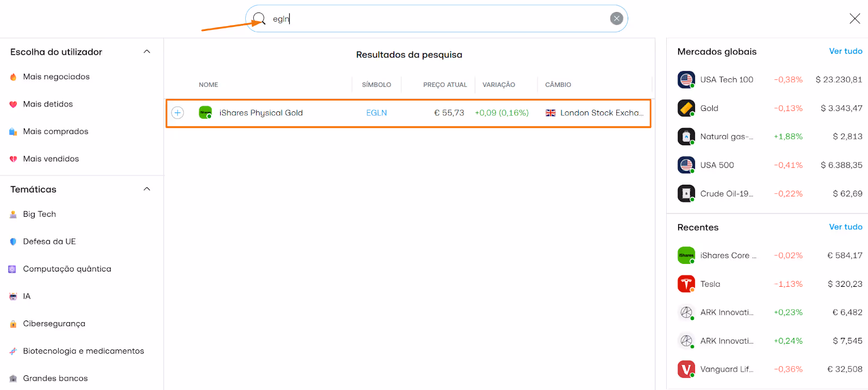Click USA Tech 100 change -0,38%
This screenshot has height=390, width=868.
(x=788, y=80)
